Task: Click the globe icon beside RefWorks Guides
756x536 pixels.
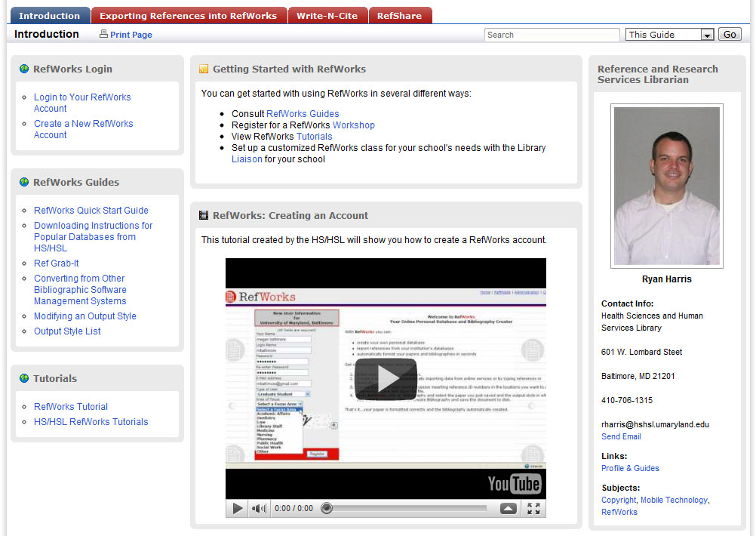Action: 24,182
